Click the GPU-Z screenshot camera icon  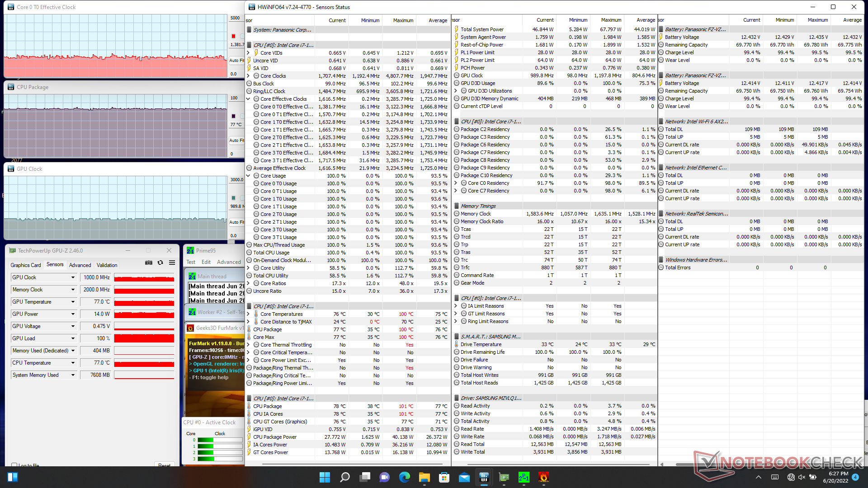(x=148, y=263)
